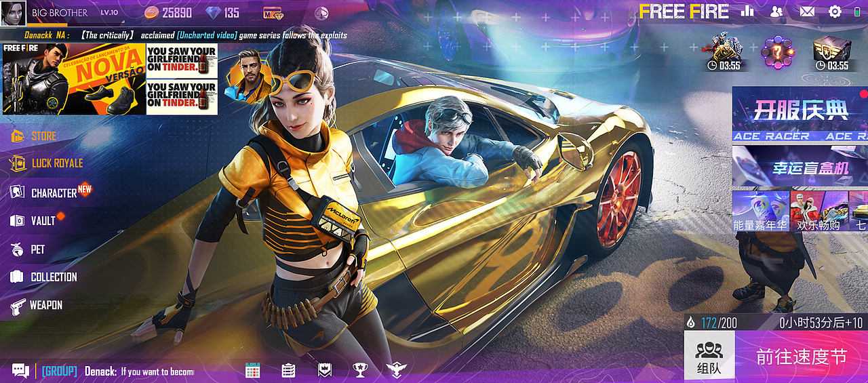Tap the 0小时53分后+10 timer text
This screenshot has width=868, height=383.
tap(821, 323)
